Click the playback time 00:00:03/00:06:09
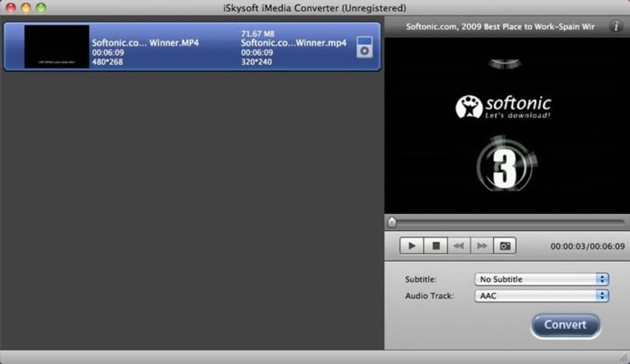 [x=587, y=246]
